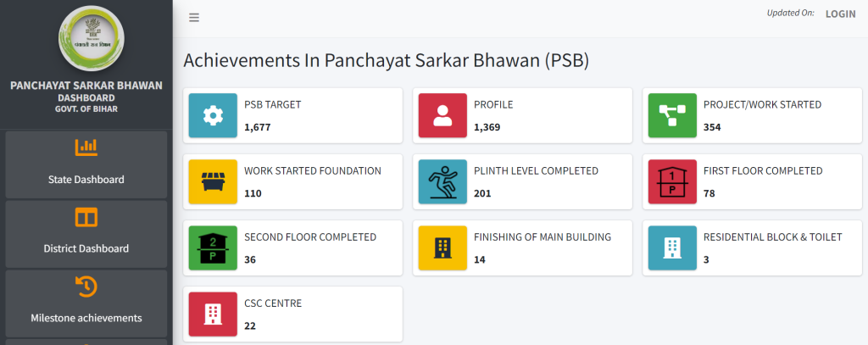868x345 pixels.
Task: Click the PROFILE count 1,369
Action: pyautogui.click(x=487, y=127)
